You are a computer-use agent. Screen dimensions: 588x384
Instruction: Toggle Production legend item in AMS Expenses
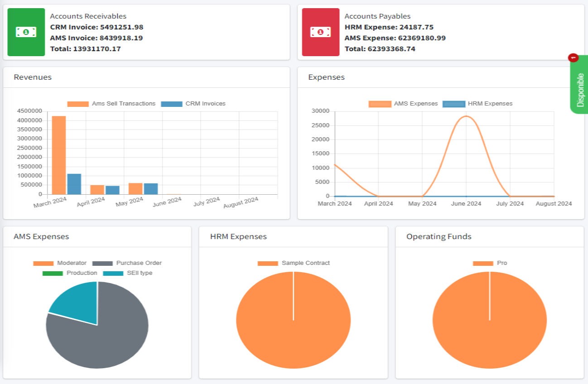[x=70, y=273]
